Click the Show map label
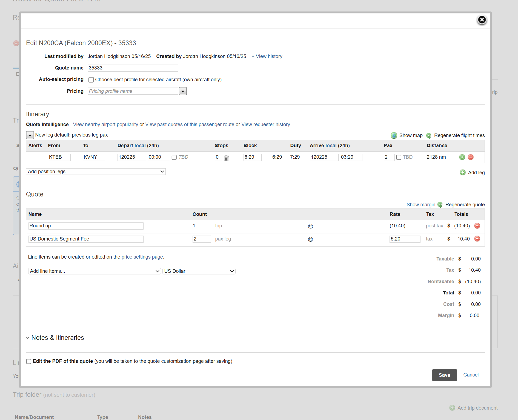This screenshot has height=420, width=518. pos(411,135)
